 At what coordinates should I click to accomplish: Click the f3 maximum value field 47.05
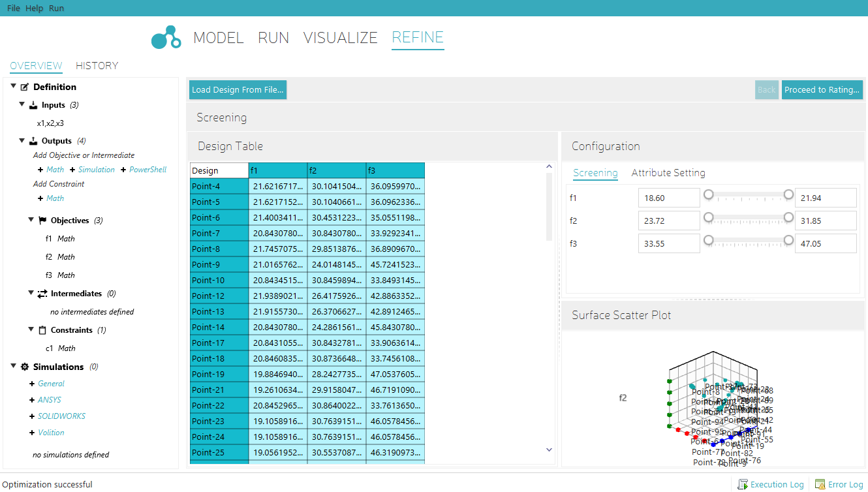(x=826, y=243)
